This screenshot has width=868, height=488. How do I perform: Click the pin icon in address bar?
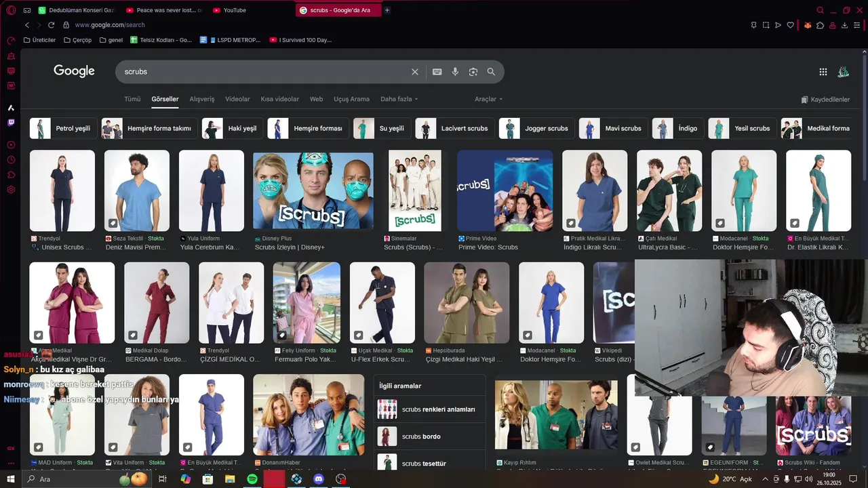[x=753, y=25]
